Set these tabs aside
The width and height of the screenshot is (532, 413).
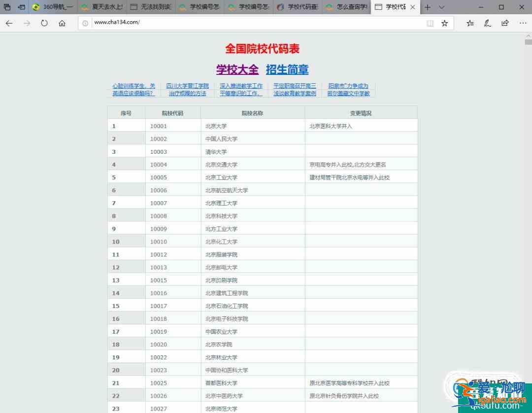pyautogui.click(x=21, y=7)
